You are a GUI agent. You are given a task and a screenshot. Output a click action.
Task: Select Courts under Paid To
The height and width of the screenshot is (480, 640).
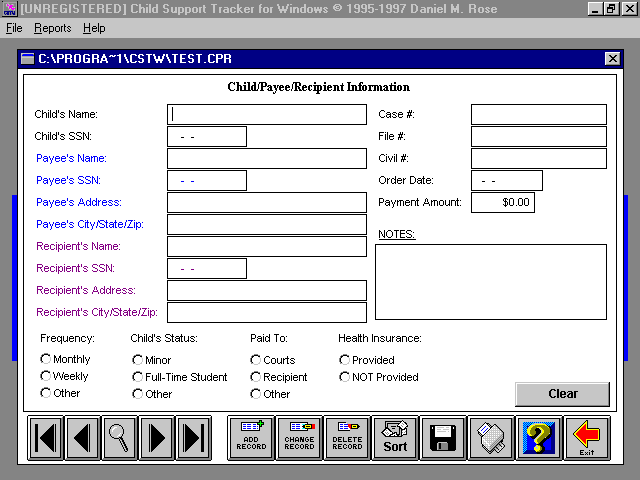coord(256,359)
